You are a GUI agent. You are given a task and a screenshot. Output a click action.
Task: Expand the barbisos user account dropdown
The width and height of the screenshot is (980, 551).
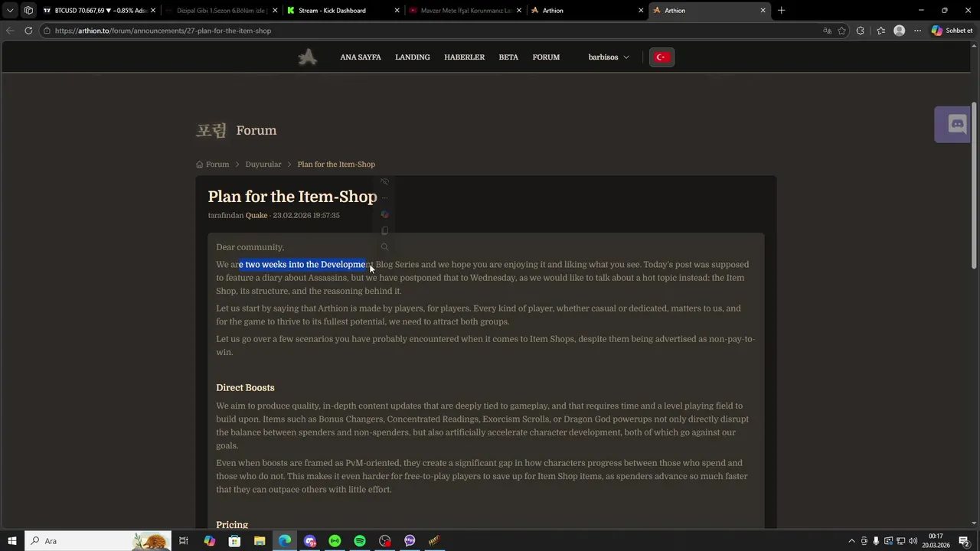click(x=609, y=57)
